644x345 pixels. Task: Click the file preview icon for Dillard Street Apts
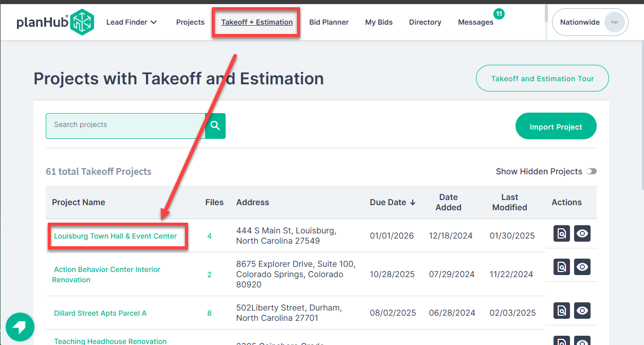point(561,311)
